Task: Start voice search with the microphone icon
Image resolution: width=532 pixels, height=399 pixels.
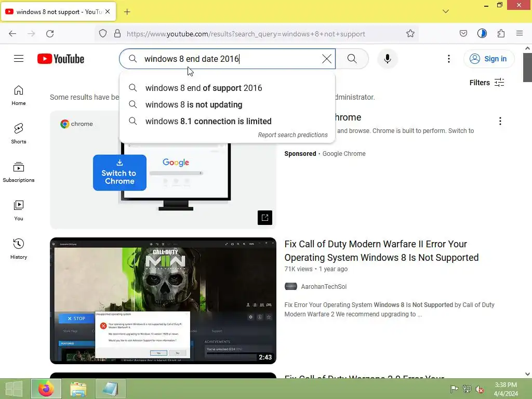Action: point(387,59)
